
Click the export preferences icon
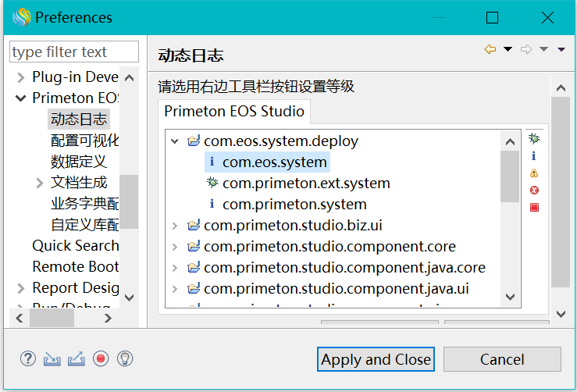[77, 358]
